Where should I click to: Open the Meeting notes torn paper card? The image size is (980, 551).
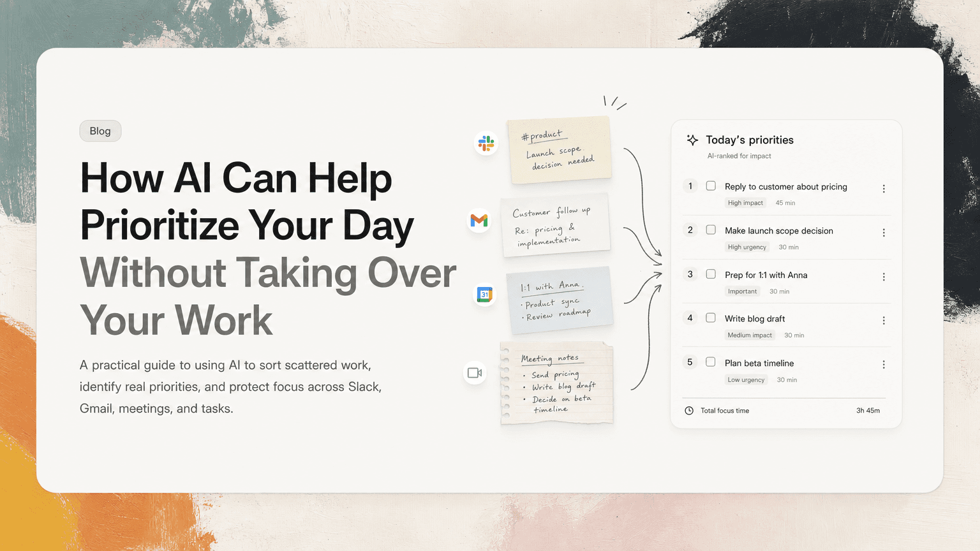(557, 383)
